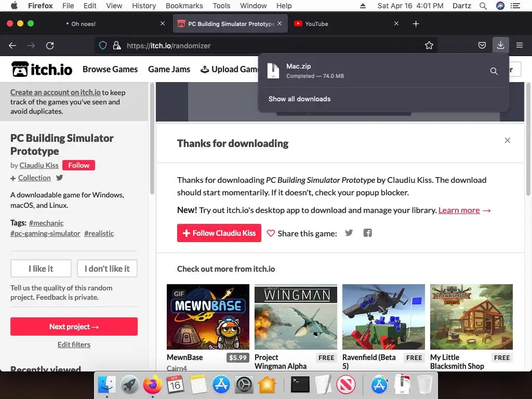The image size is (532, 399).
Task: Click the I don't like it button
Action: click(x=107, y=269)
